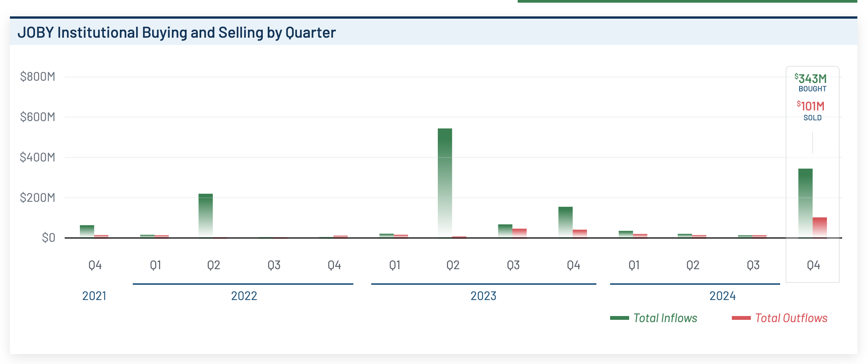The width and height of the screenshot is (868, 364).
Task: Click the "SOLD" tooltip label
Action: coord(812,118)
